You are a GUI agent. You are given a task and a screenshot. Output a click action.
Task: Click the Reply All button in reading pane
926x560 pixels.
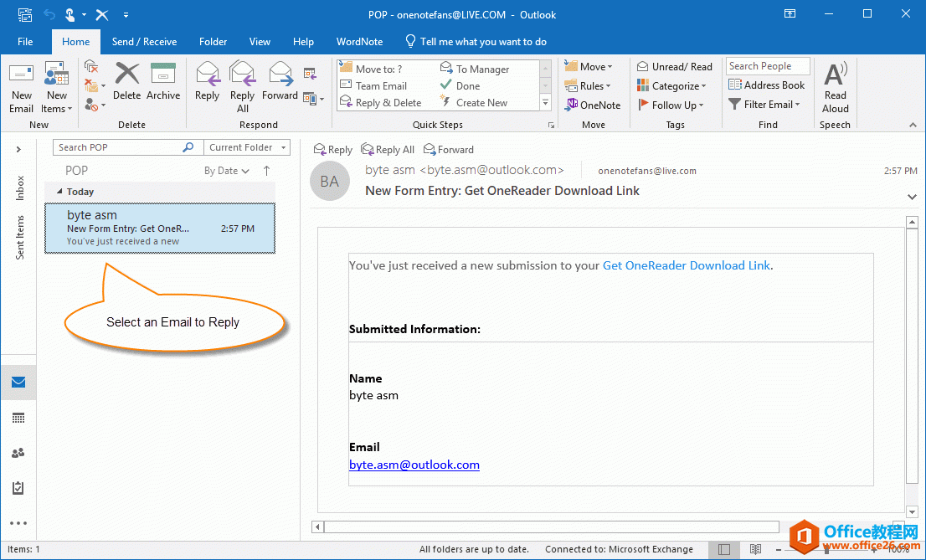388,150
